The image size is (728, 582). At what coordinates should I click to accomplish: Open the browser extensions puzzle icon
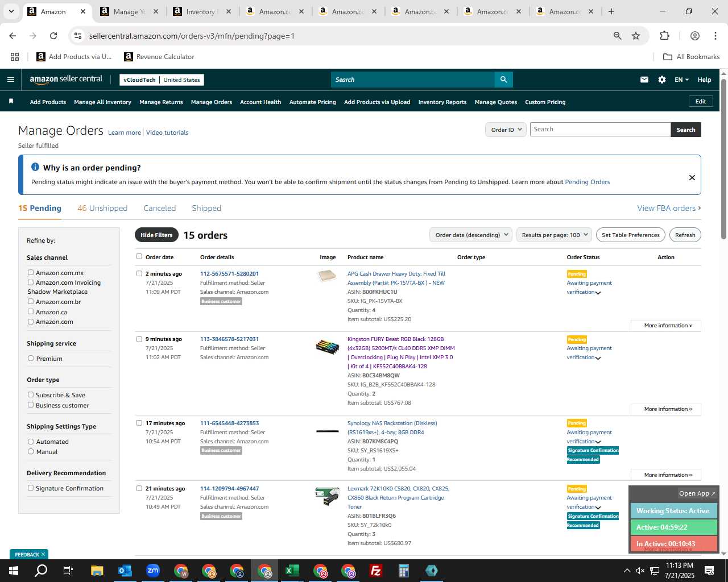coord(664,36)
